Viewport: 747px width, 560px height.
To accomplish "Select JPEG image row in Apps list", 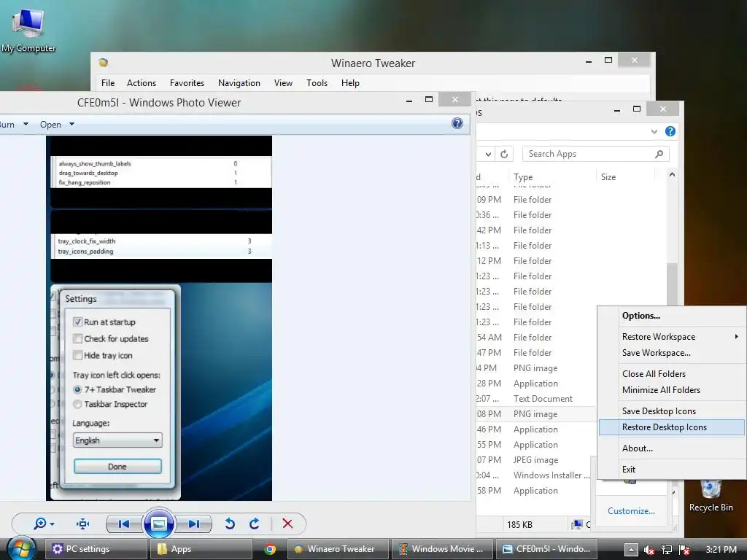I will click(x=535, y=460).
